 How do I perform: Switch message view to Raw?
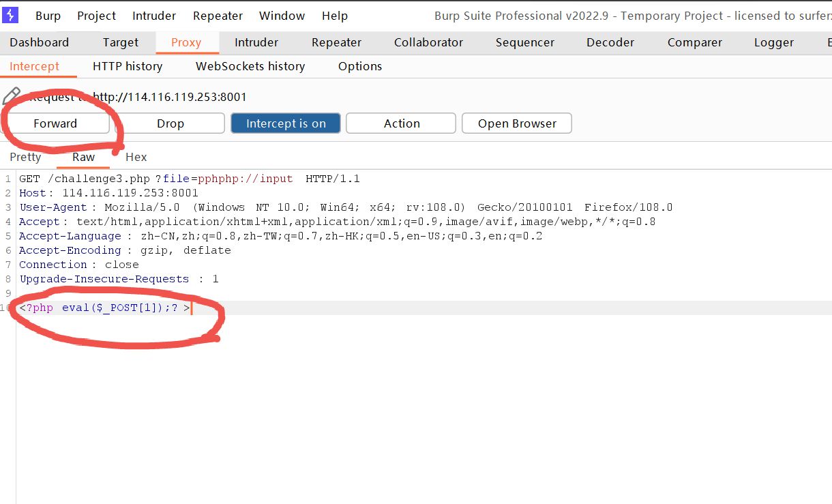pyautogui.click(x=84, y=157)
